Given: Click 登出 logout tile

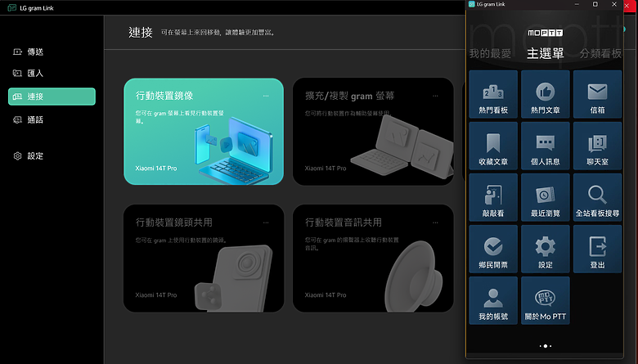Looking at the screenshot, I should pyautogui.click(x=597, y=249).
